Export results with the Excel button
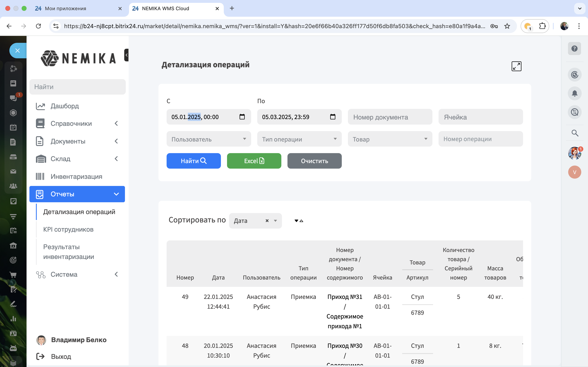Viewport: 588px width, 367px height. (x=254, y=161)
